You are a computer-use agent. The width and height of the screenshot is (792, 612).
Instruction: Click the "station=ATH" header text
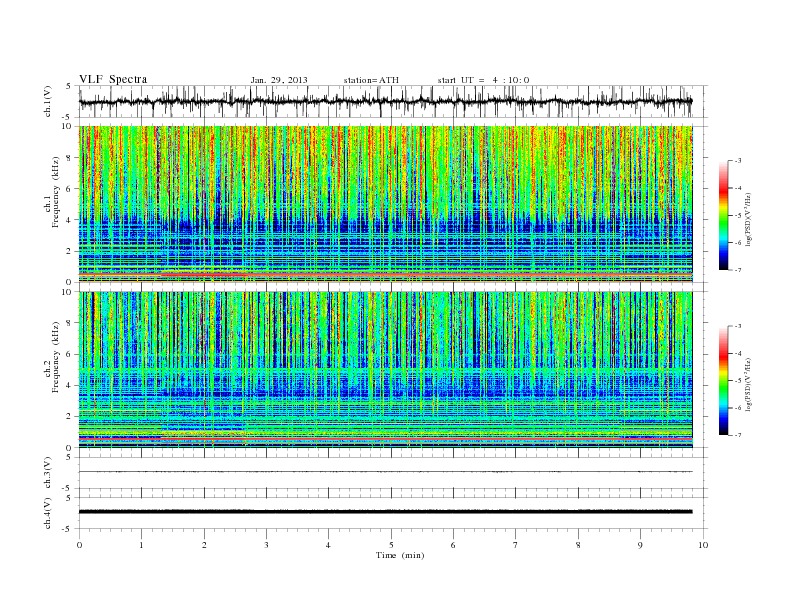click(371, 80)
